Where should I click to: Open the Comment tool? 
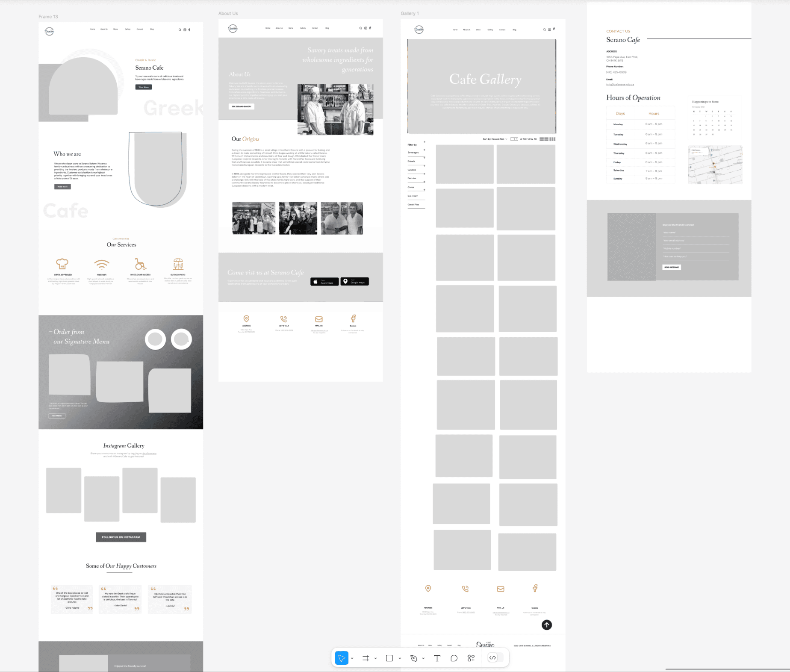coord(454,658)
